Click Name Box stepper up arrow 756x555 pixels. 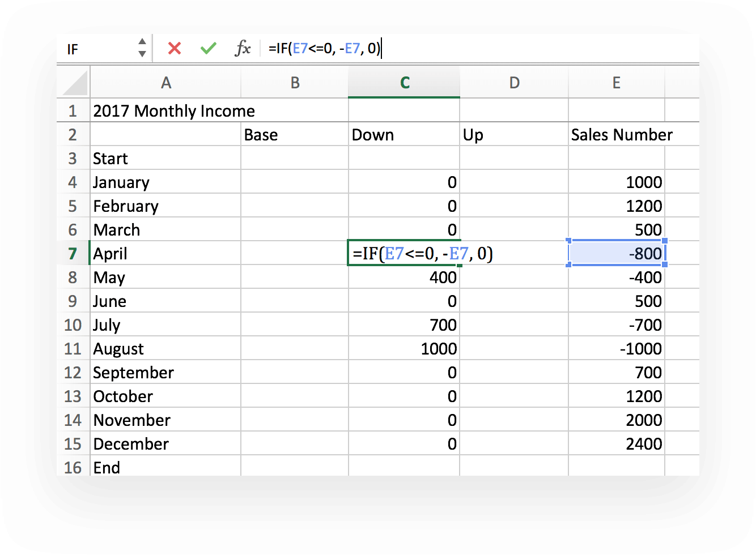(142, 43)
